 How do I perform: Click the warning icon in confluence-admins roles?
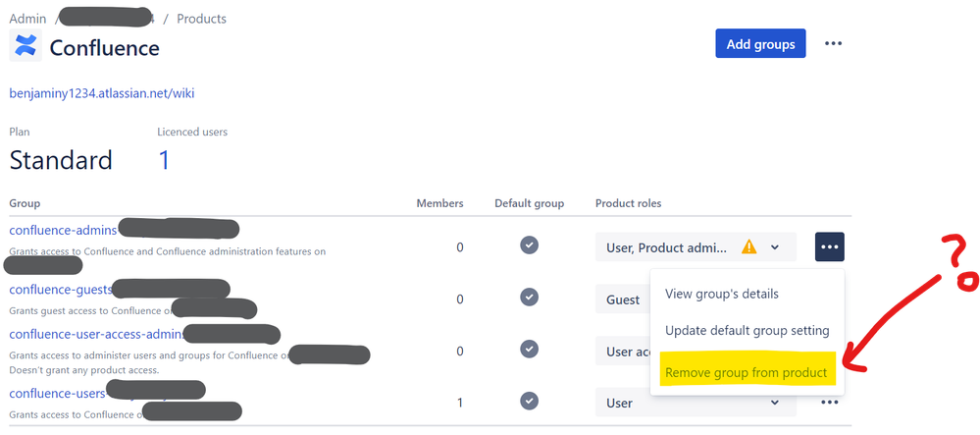tap(748, 247)
